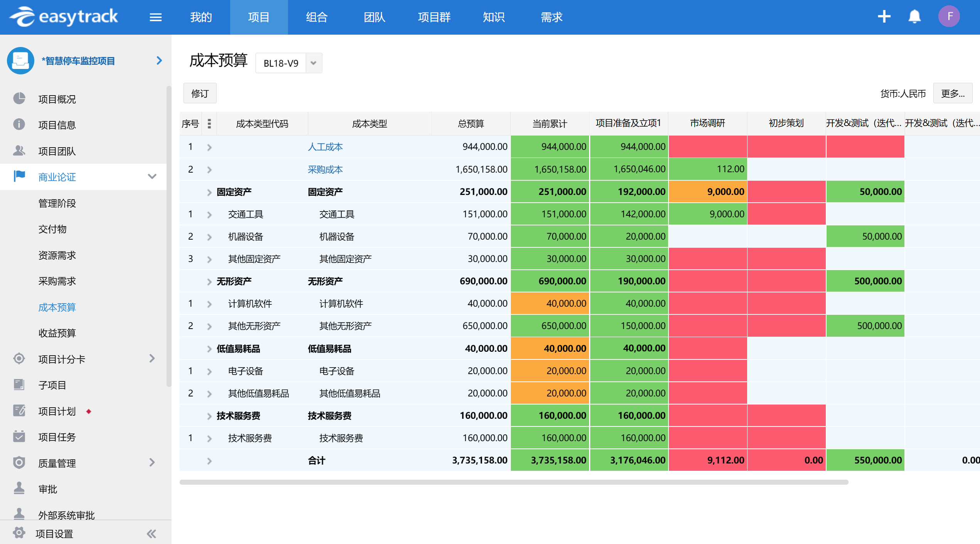This screenshot has width=980, height=544.
Task: Open the column options vertical dots icon
Action: (209, 124)
